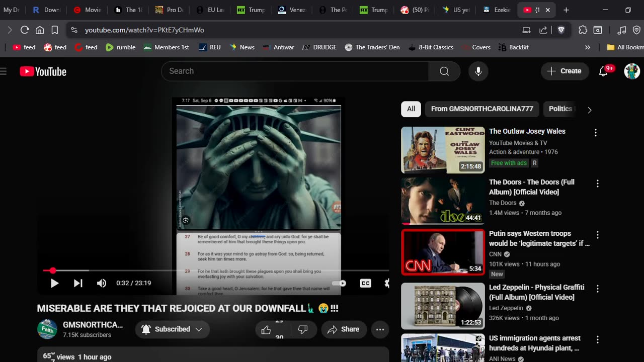Screen dimensions: 644x362
Task: Mute the video volume
Action: tap(102, 283)
